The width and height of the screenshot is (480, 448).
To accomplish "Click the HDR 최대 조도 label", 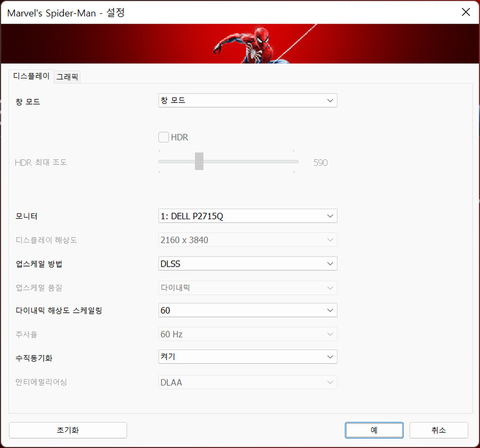I will (41, 162).
